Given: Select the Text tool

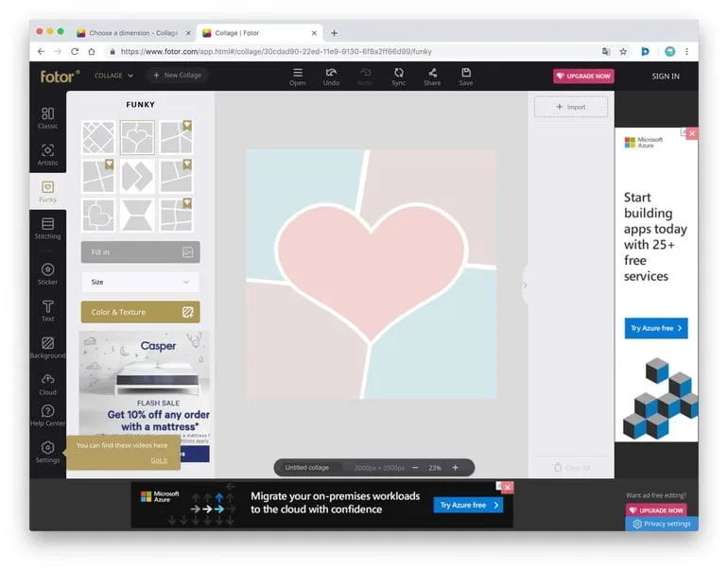Looking at the screenshot, I should coord(47,310).
